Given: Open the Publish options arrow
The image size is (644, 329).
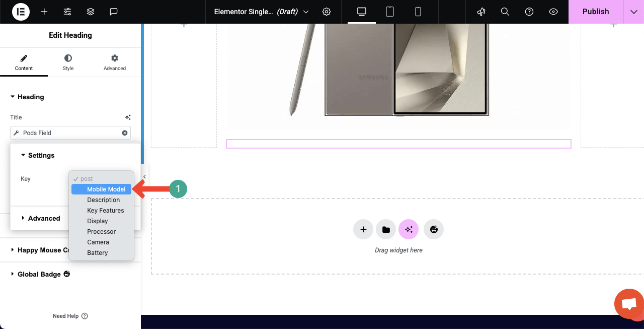Looking at the screenshot, I should [x=634, y=12].
